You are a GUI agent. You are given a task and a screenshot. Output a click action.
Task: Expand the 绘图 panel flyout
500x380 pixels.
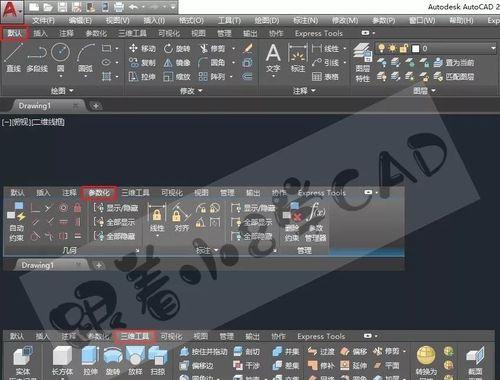coord(62,91)
